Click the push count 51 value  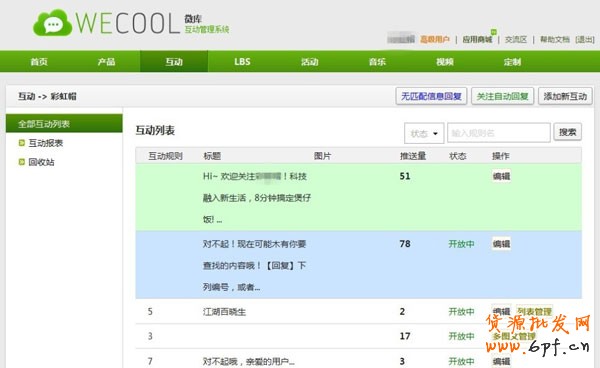coord(405,176)
